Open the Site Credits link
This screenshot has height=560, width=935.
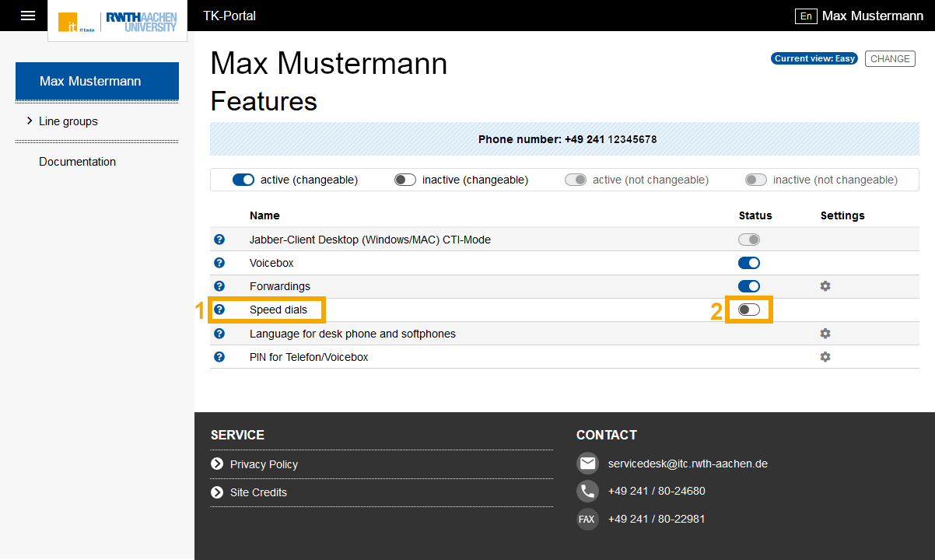pyautogui.click(x=258, y=492)
